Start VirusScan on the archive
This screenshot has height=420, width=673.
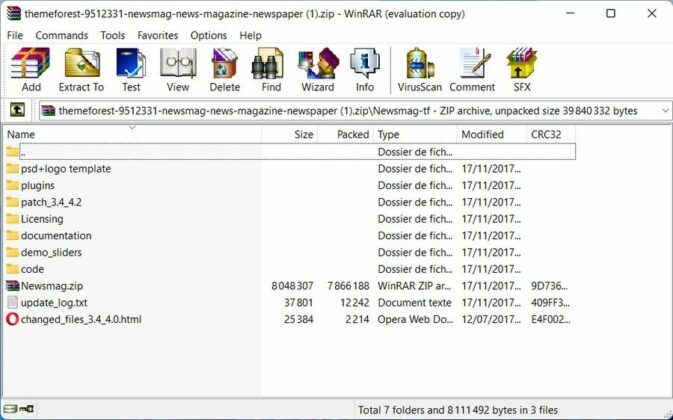click(x=420, y=70)
